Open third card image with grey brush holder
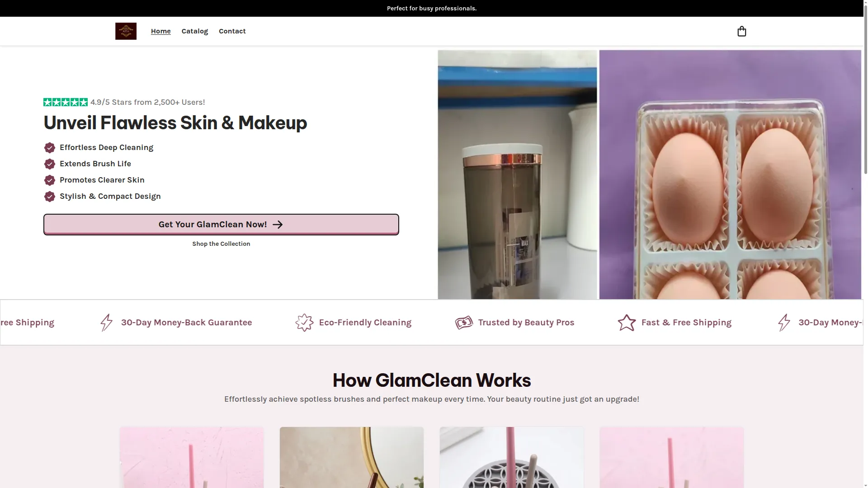Viewport: 868px width, 488px height. (512, 457)
